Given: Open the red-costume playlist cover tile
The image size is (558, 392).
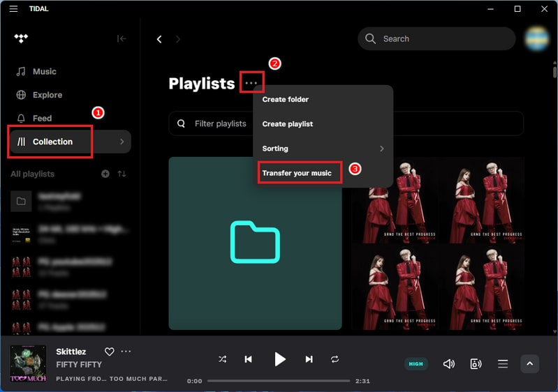Looking at the screenshot, I should click(x=438, y=243).
